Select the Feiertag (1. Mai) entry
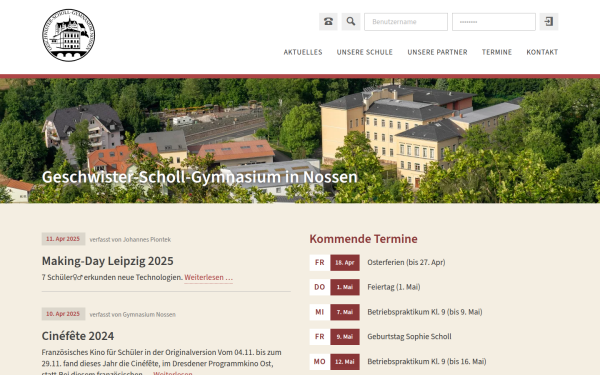The image size is (600, 375). point(394,287)
